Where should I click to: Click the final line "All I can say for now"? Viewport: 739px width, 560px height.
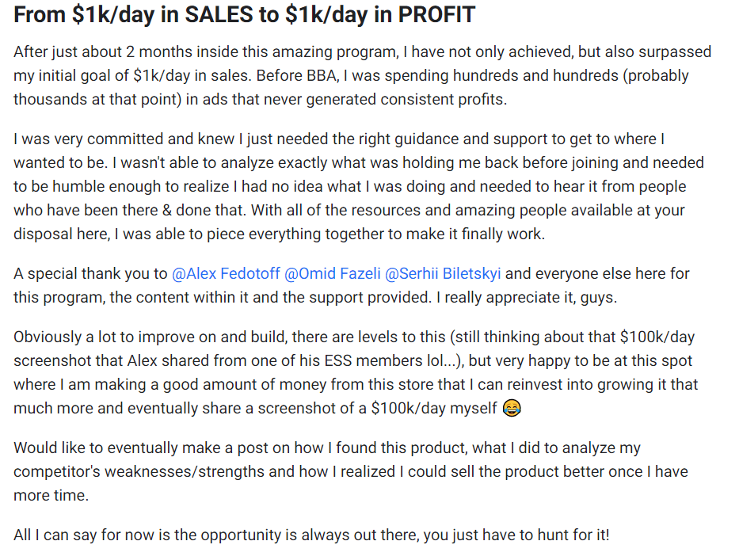[311, 535]
